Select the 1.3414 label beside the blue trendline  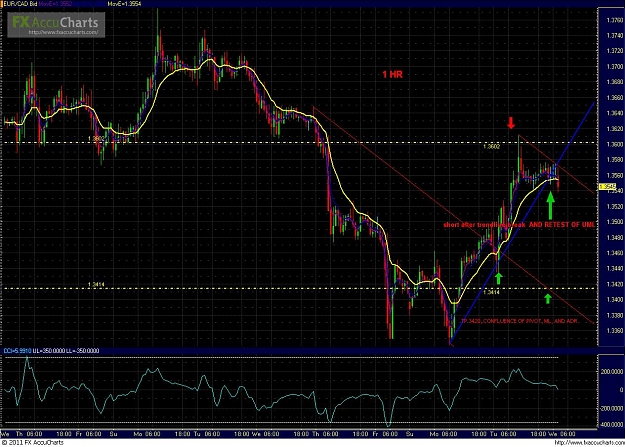point(491,292)
